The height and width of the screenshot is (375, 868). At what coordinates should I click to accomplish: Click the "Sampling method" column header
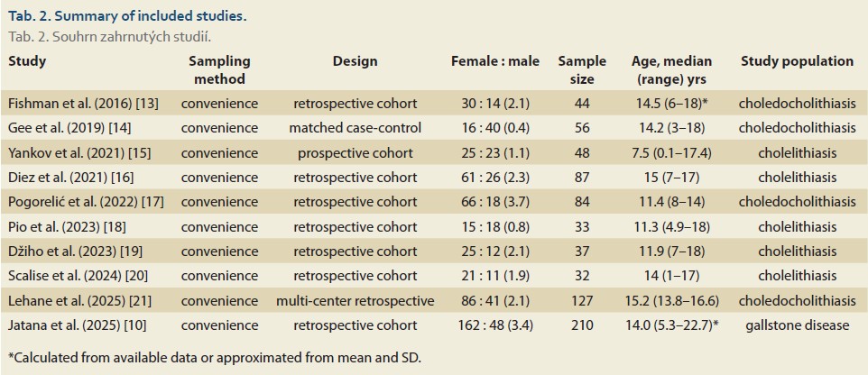click(x=219, y=70)
